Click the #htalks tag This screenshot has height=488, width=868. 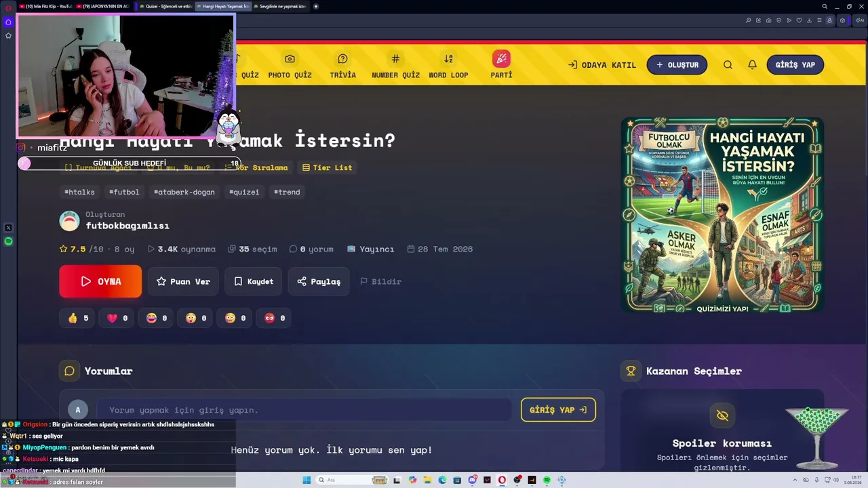(79, 192)
